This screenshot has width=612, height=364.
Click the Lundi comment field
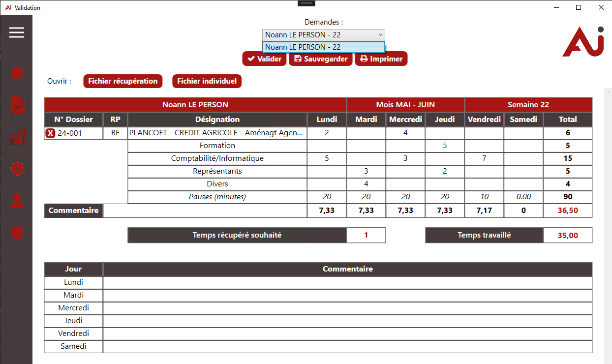347,283
